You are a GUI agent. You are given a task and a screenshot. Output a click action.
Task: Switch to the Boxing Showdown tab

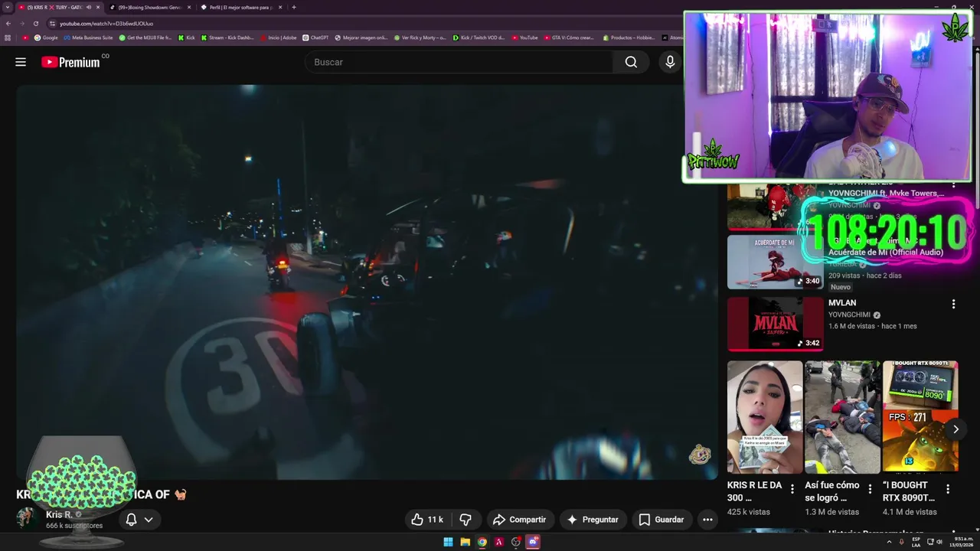[x=149, y=7]
